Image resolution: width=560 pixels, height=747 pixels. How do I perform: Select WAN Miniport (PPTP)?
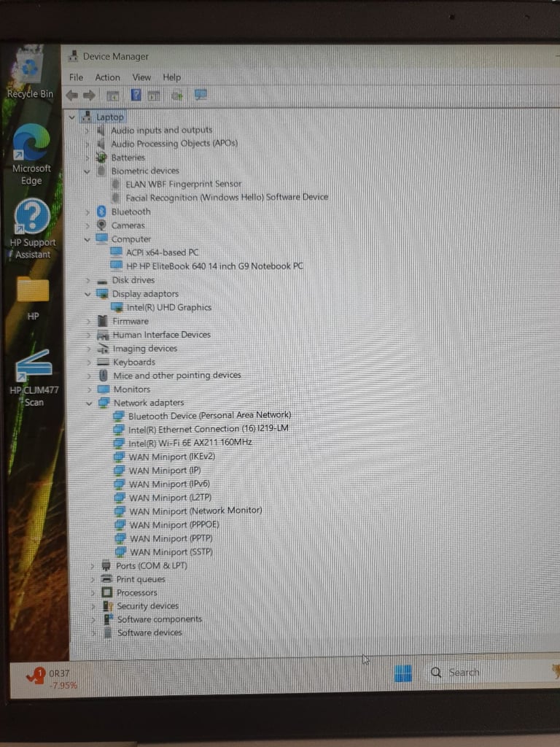pos(171,539)
